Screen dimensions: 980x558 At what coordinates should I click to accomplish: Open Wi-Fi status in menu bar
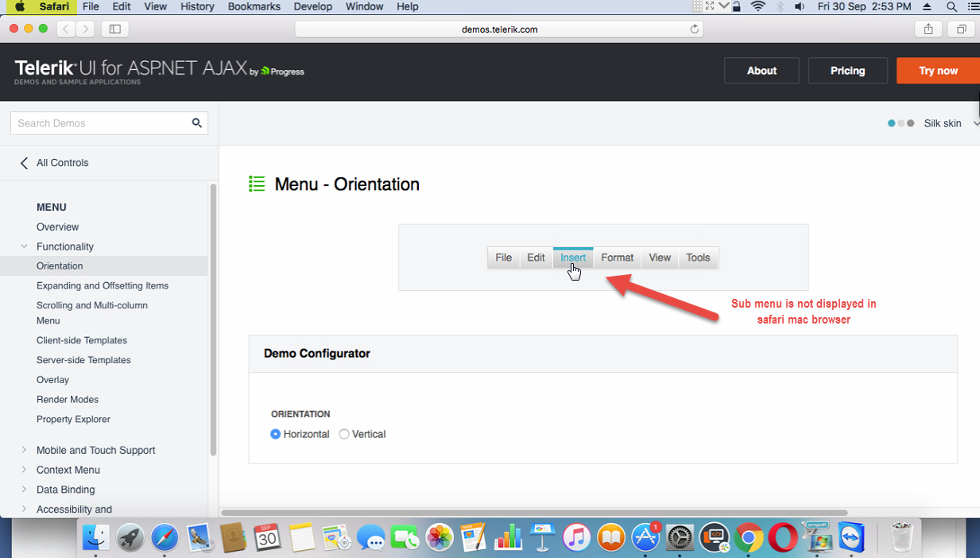[x=758, y=6]
